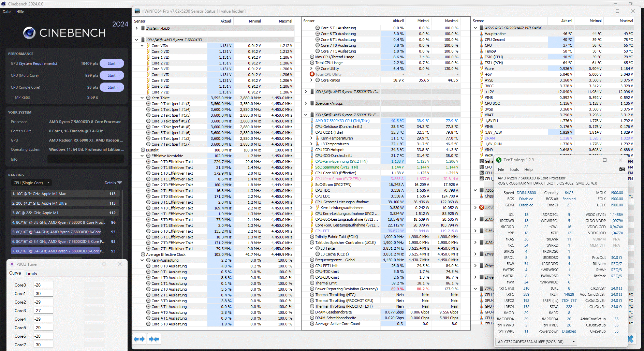The width and height of the screenshot is (644, 351).
Task: Click the clock icon beside Average Effective Clock
Action: (x=143, y=254)
